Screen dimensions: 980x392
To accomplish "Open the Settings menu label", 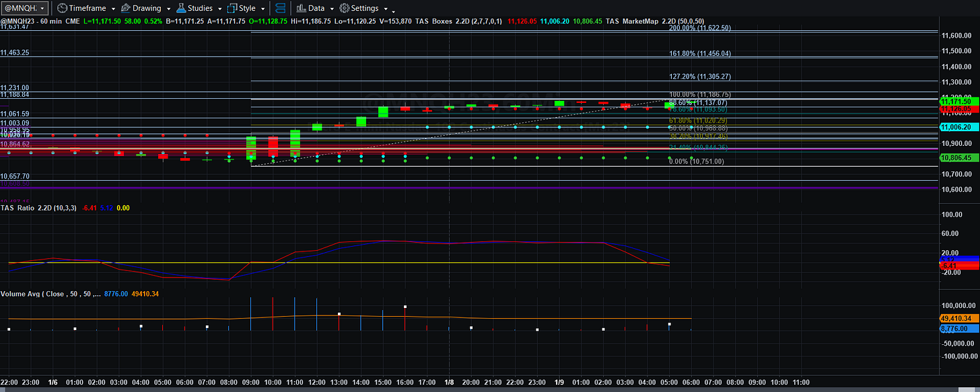I will pos(364,9).
